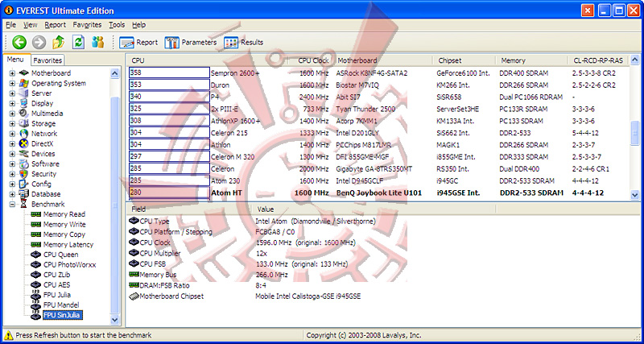644x344 pixels.
Task: Select the Sempron 2600+ result row
Action: pos(378,73)
